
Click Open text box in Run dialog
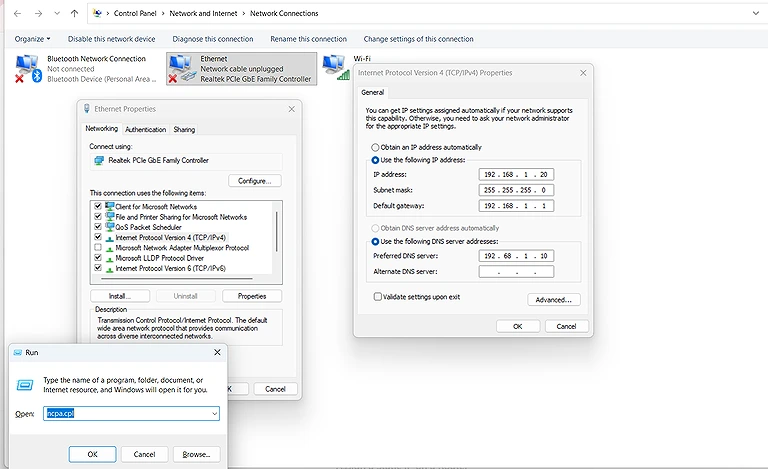[131, 414]
